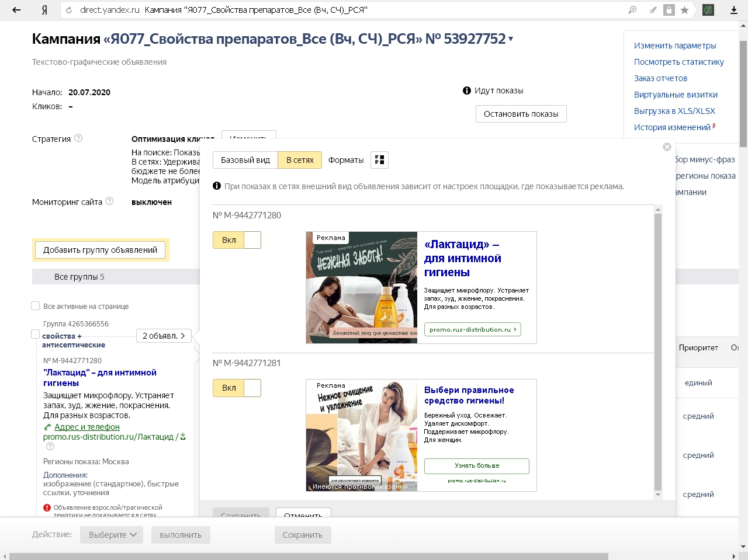Open promo.rus-distribution.ru/Лактацид link in ad
The height and width of the screenshot is (560, 748).
coord(109,437)
